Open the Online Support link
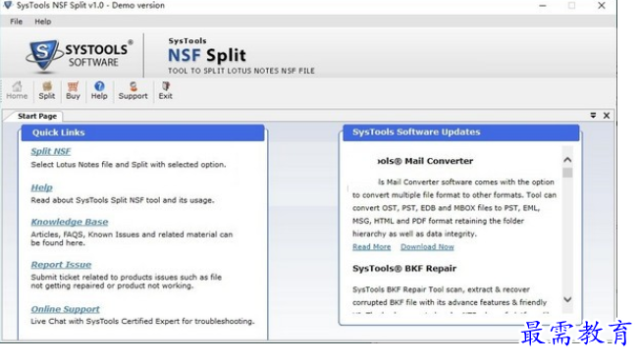This screenshot has height=364, width=640. coord(66,309)
